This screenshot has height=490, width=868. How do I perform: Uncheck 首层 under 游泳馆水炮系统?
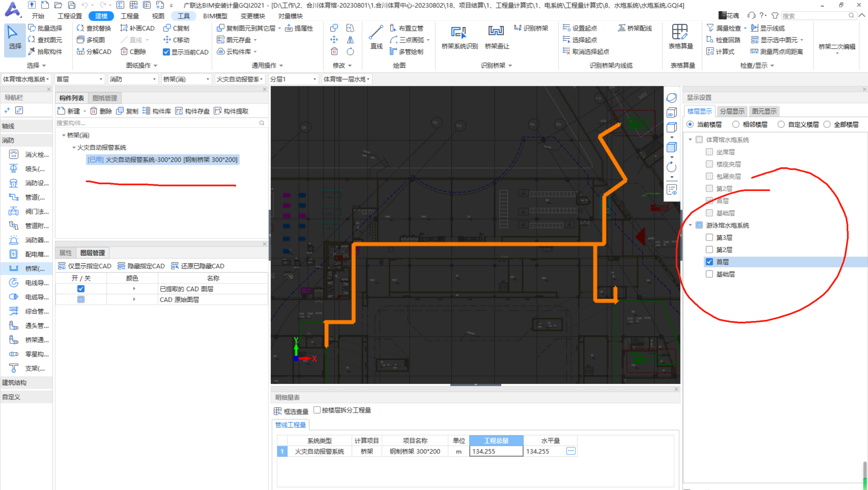point(709,262)
